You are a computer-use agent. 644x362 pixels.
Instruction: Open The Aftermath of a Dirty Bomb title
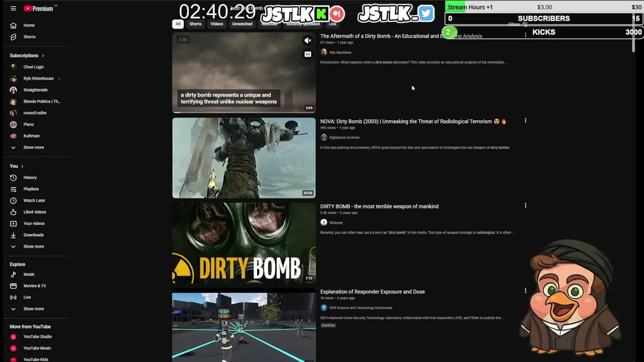pos(401,36)
